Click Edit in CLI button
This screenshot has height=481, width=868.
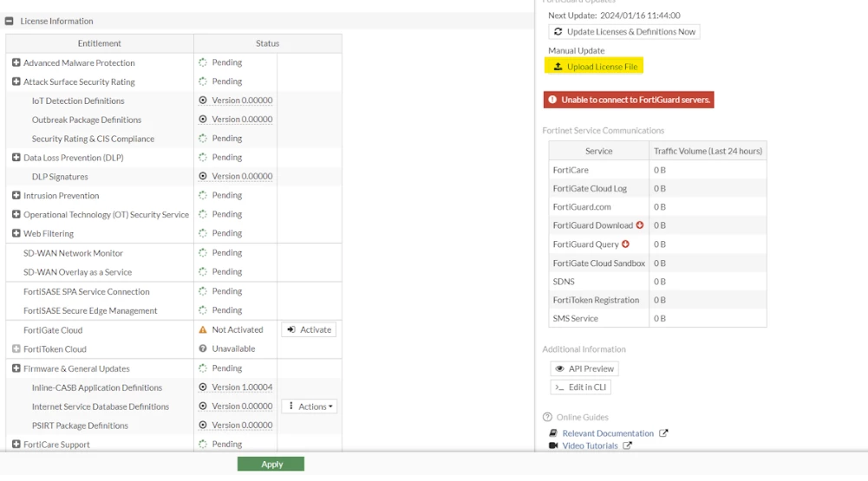tap(581, 387)
